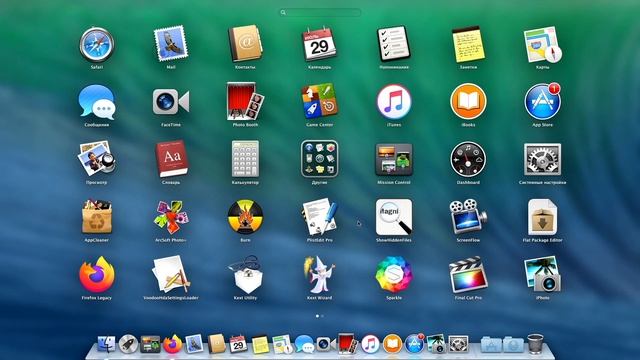The height and width of the screenshot is (360, 640).
Task: Switch to second Launchpad page dot
Action: tap(322, 316)
